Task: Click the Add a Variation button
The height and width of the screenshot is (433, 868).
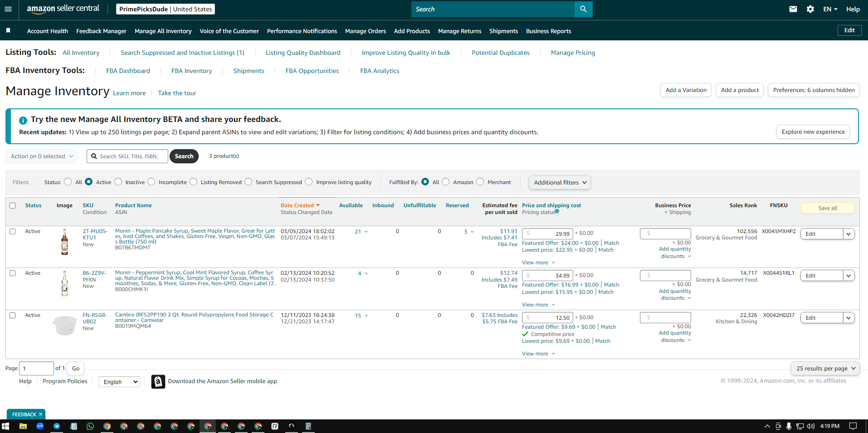Action: point(686,90)
